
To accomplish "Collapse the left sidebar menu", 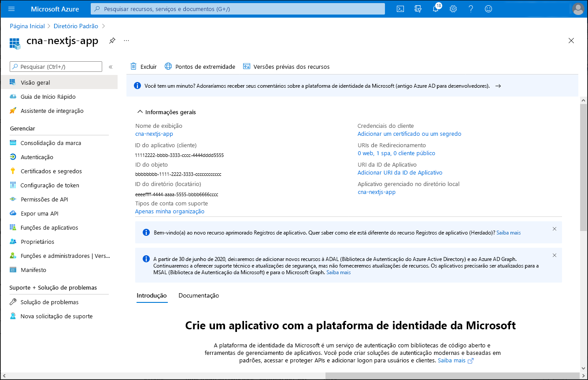I will pos(111,67).
